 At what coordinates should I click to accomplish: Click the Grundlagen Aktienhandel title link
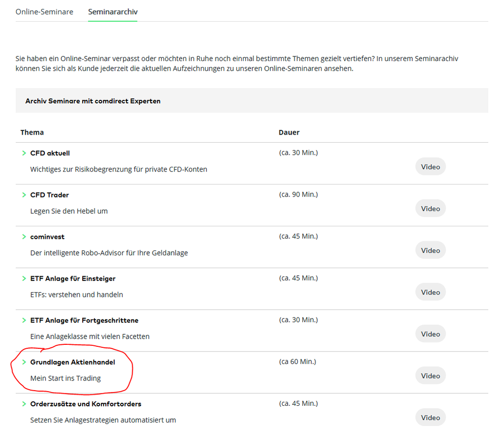pos(73,362)
